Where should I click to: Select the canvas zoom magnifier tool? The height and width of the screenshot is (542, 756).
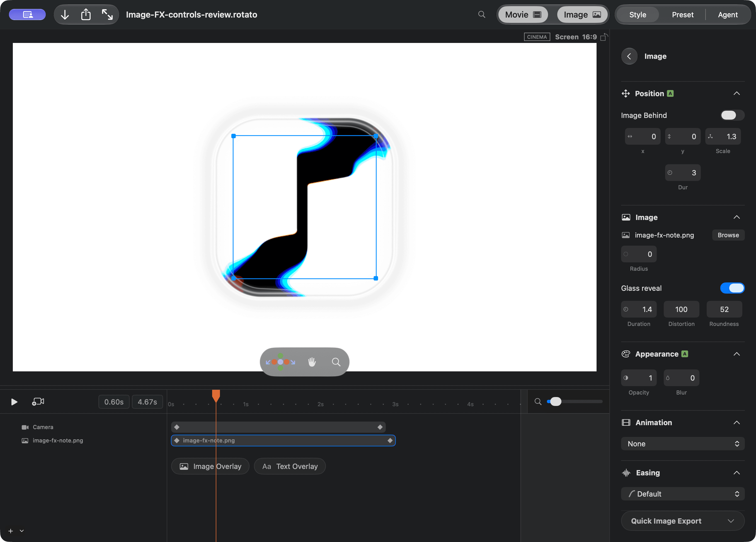pos(336,362)
